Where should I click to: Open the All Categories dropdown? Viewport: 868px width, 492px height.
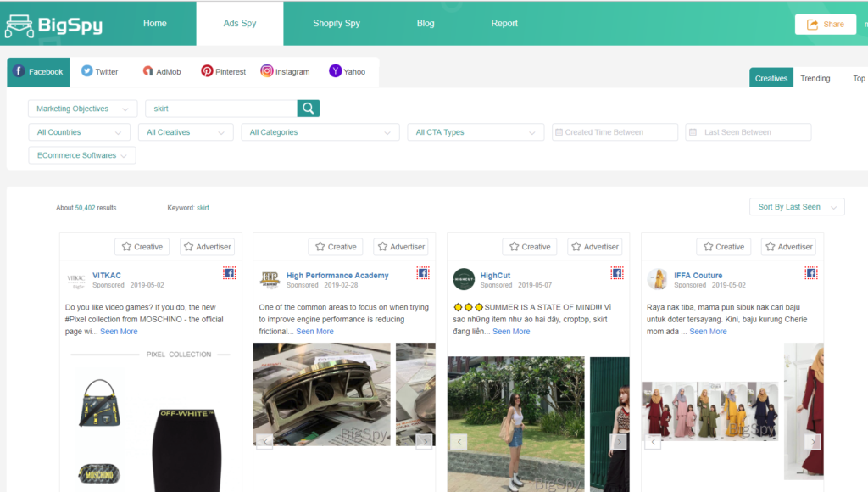(320, 132)
